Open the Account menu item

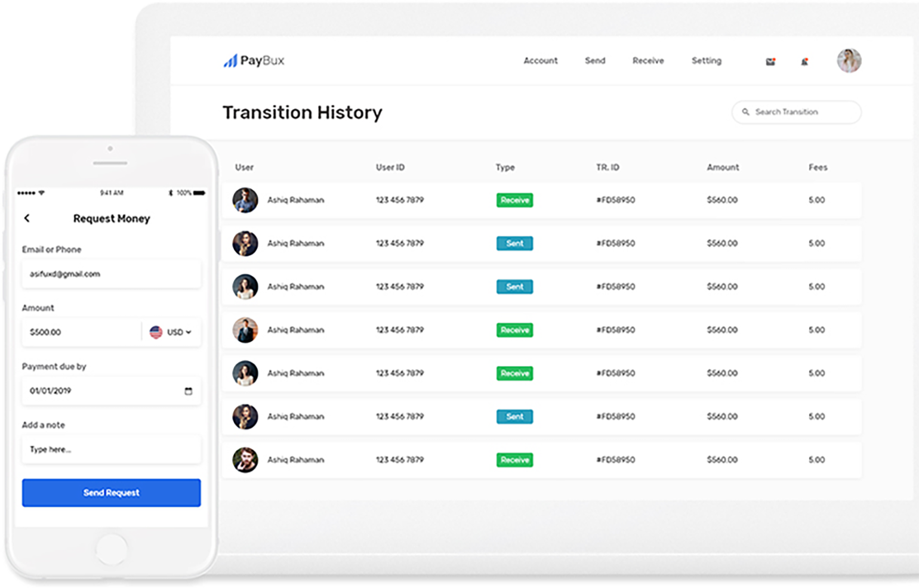tap(541, 61)
